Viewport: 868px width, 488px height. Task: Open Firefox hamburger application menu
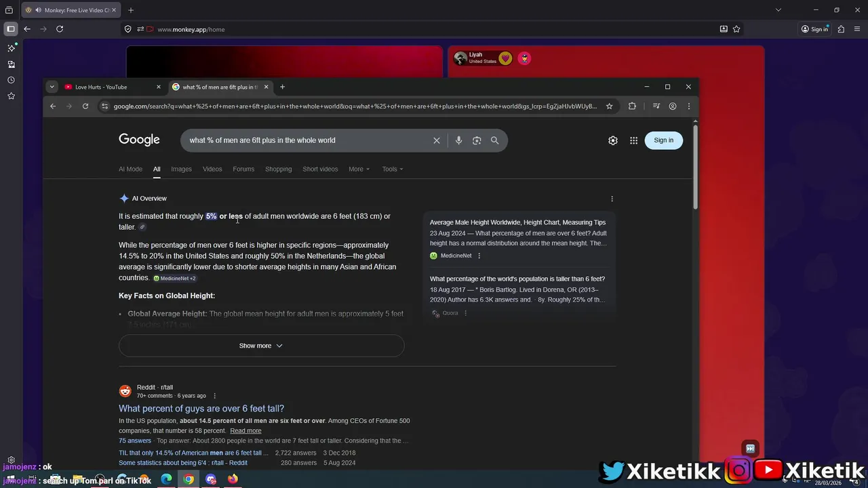coord(857,29)
